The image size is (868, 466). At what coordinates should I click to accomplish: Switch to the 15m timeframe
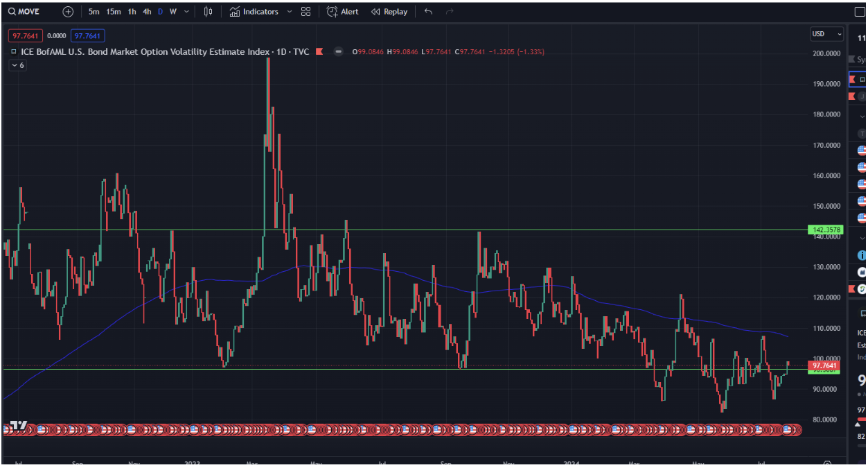(114, 12)
